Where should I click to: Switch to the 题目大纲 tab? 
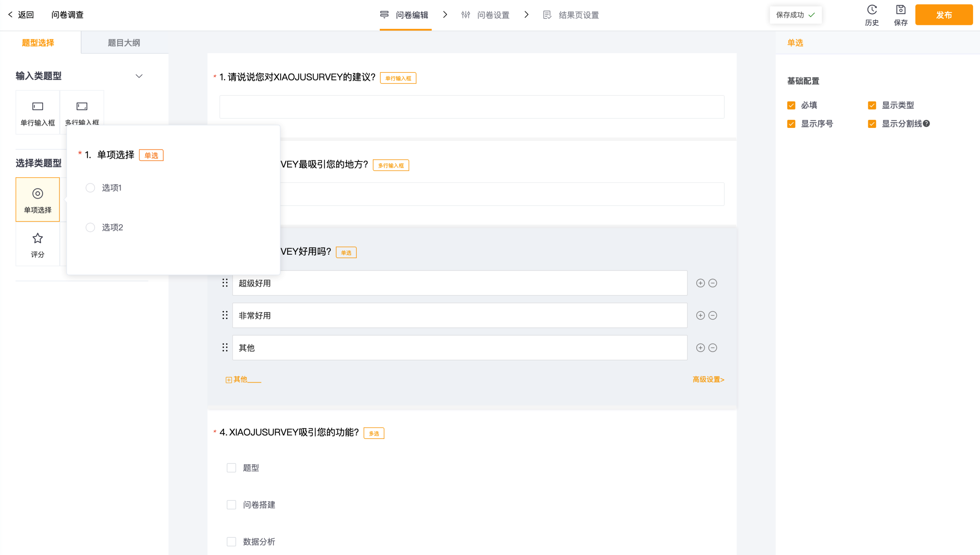[x=124, y=43]
